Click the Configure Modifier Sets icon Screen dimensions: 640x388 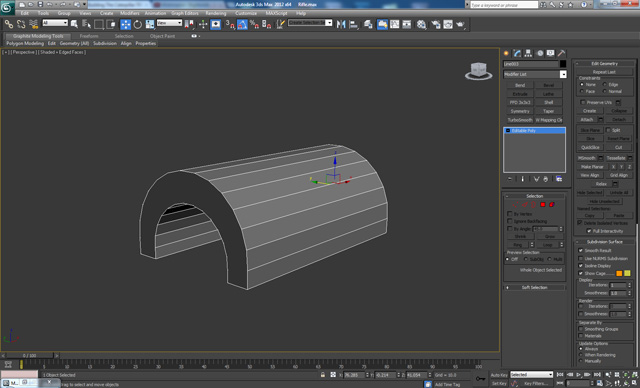(x=559, y=179)
